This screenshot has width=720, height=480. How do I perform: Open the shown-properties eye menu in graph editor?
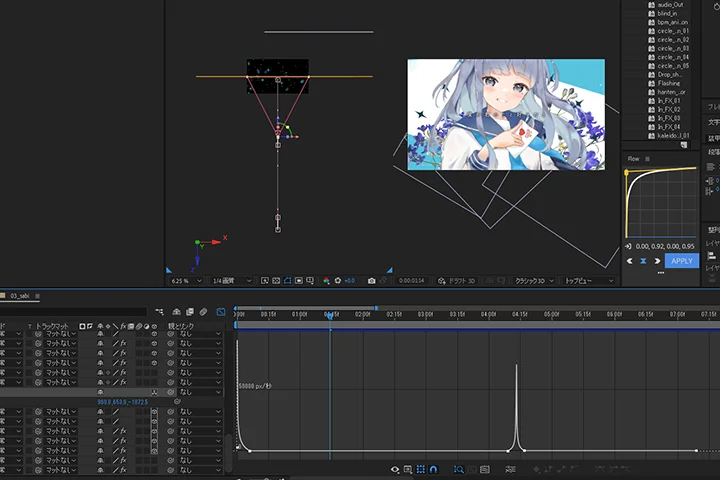click(x=394, y=469)
